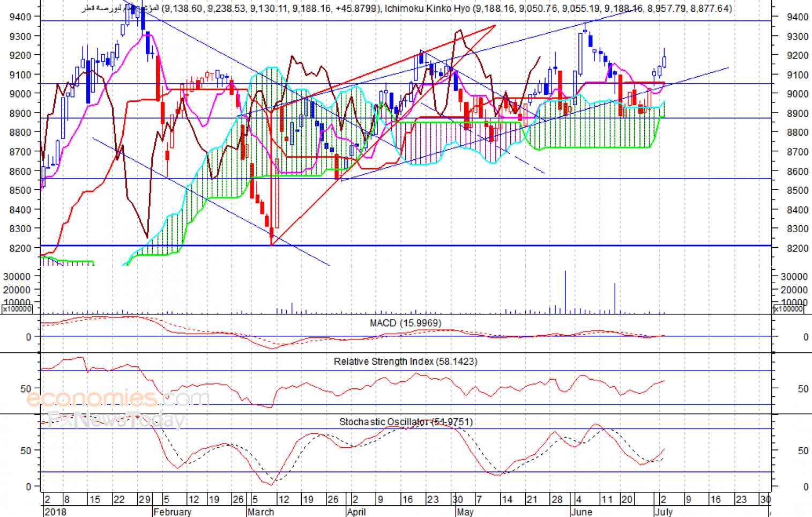Click the 9300 value on right price axis
The image size is (812, 517).
798,36
